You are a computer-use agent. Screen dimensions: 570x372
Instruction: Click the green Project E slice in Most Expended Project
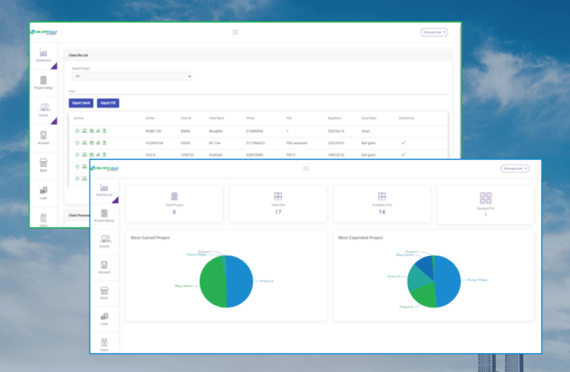[x=425, y=296]
